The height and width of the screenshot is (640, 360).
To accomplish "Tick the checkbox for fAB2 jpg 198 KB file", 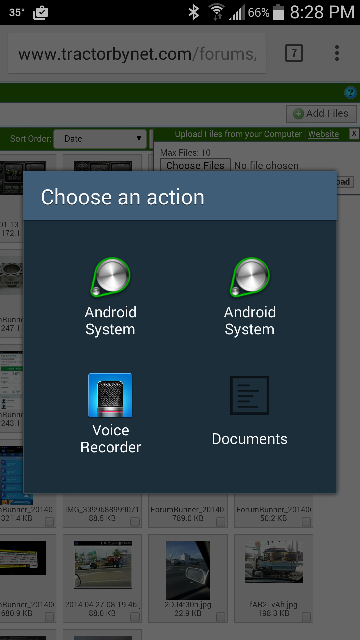I will pyautogui.click(x=306, y=616).
